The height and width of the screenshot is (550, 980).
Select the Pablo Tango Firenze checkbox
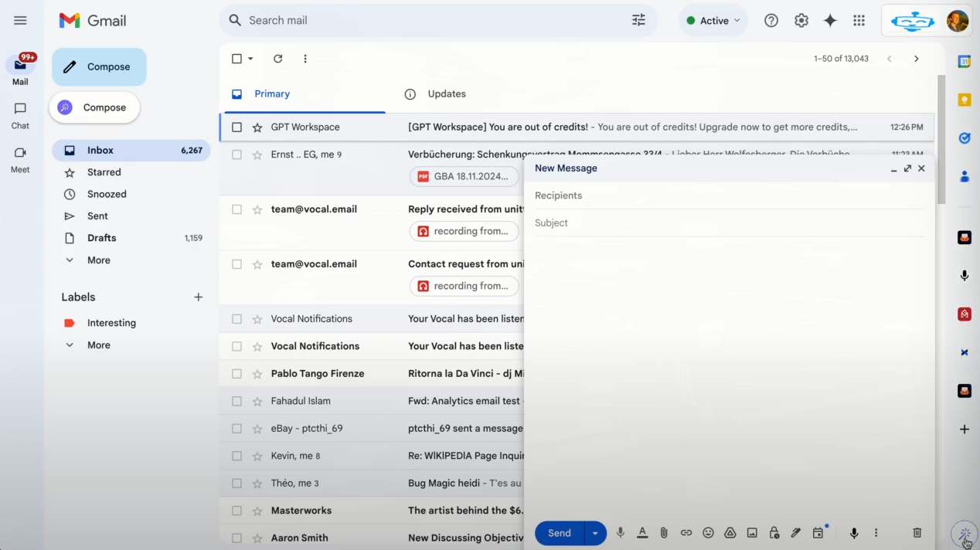coord(237,374)
